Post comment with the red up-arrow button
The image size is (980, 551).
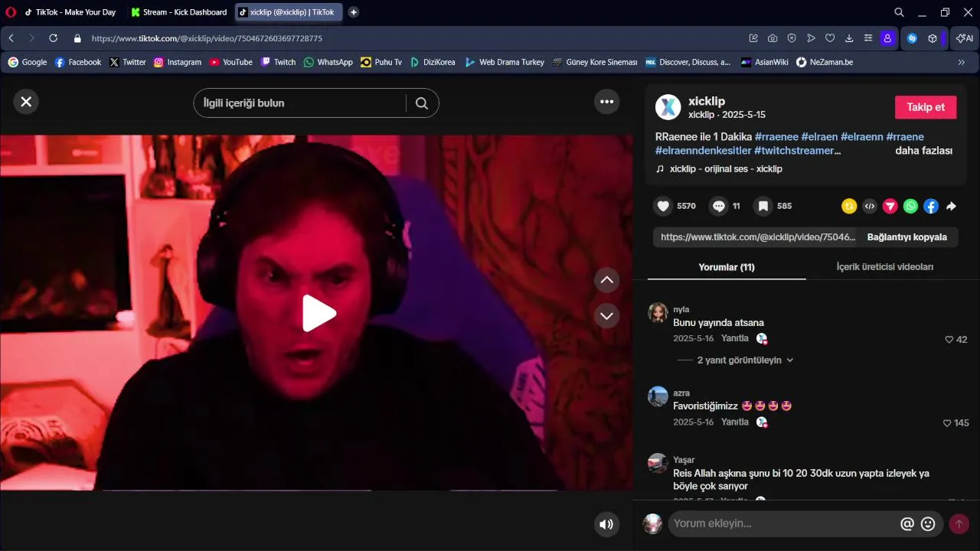(x=959, y=524)
